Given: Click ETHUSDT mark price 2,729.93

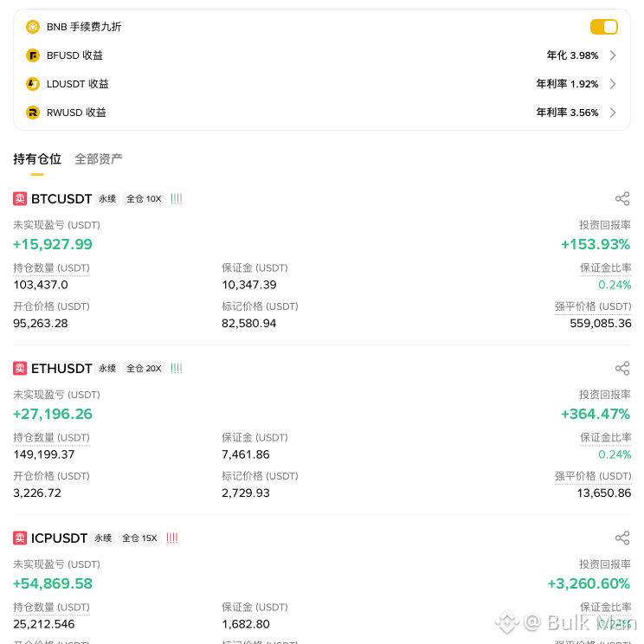Looking at the screenshot, I should click(246, 493).
